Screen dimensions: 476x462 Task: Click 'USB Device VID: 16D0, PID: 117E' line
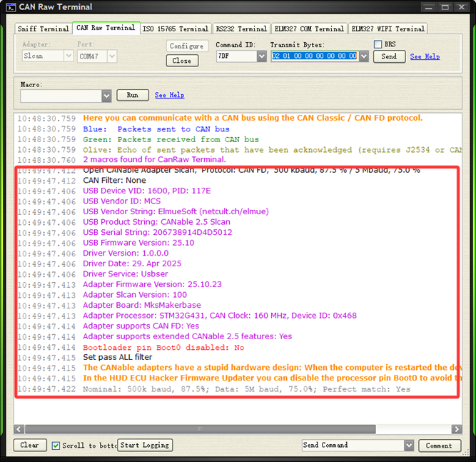[x=146, y=191]
